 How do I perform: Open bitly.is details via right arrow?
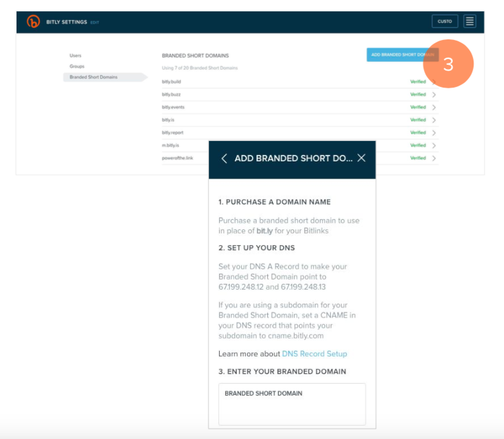pos(434,120)
